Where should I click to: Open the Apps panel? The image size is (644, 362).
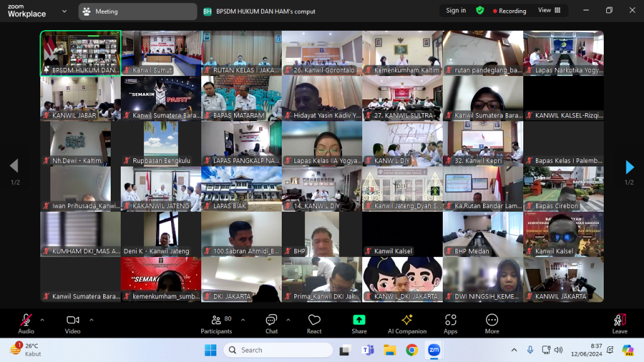click(450, 323)
